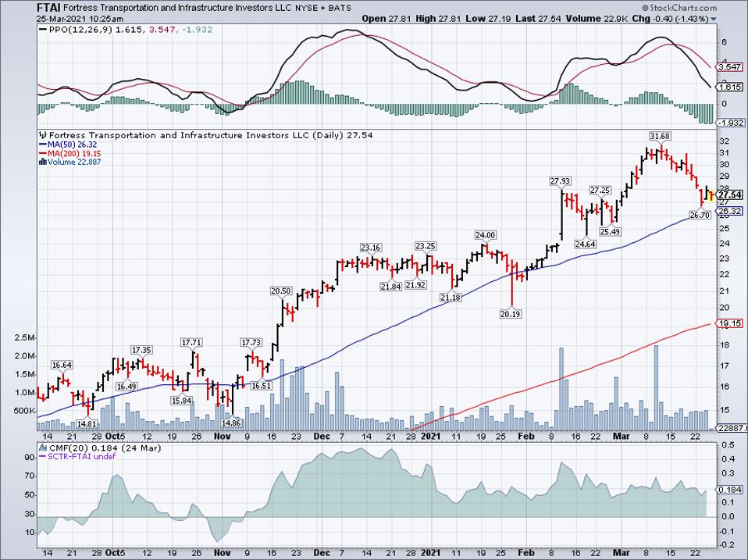
Task: Click the 26.32 MA(50) tag on price axis
Action: coord(730,211)
